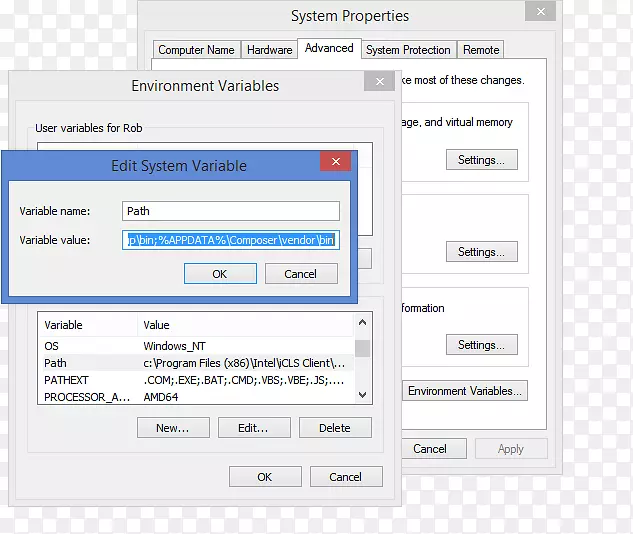
Task: Open the Environment Variables... button
Action: click(465, 391)
